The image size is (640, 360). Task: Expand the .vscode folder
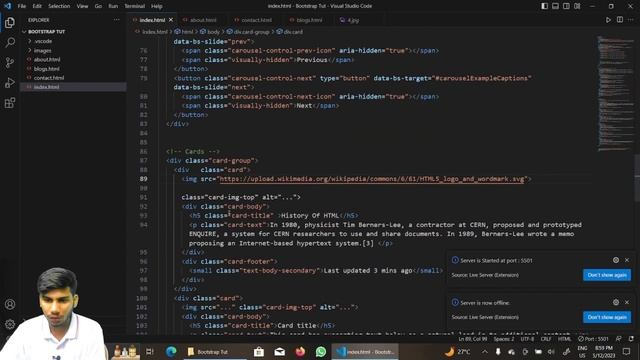click(x=43, y=41)
